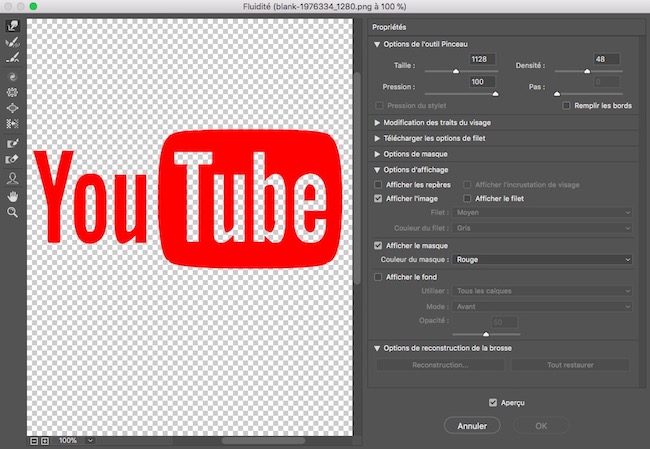Select the Bloat tool
This screenshot has width=650, height=449.
tap(12, 108)
